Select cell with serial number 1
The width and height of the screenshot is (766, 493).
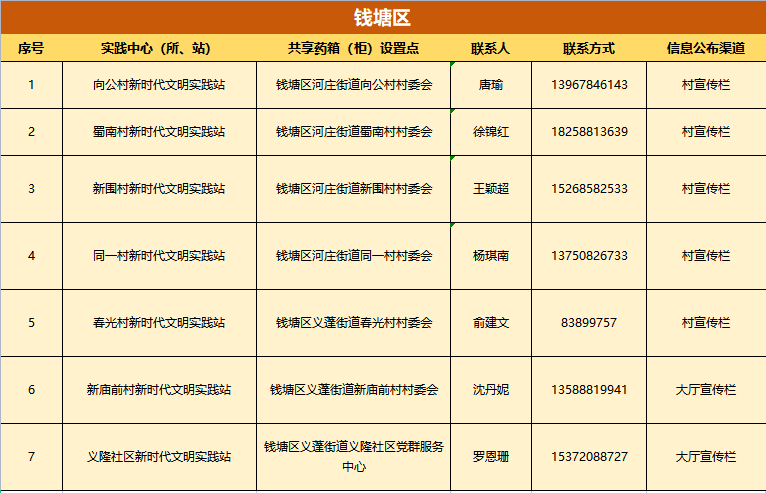pos(31,85)
